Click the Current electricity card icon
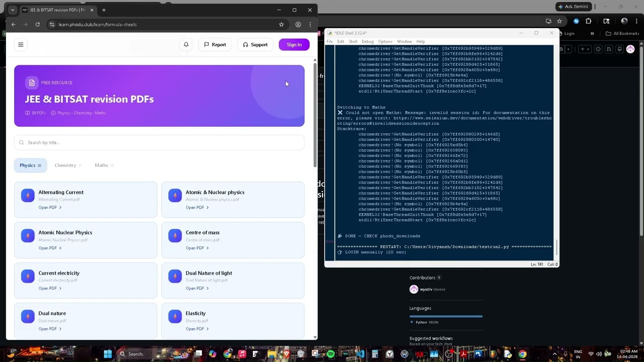 point(28,276)
